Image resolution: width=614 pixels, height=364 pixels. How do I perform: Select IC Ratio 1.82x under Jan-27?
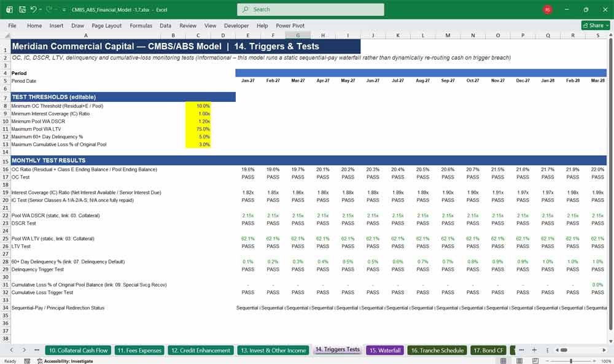248,193
